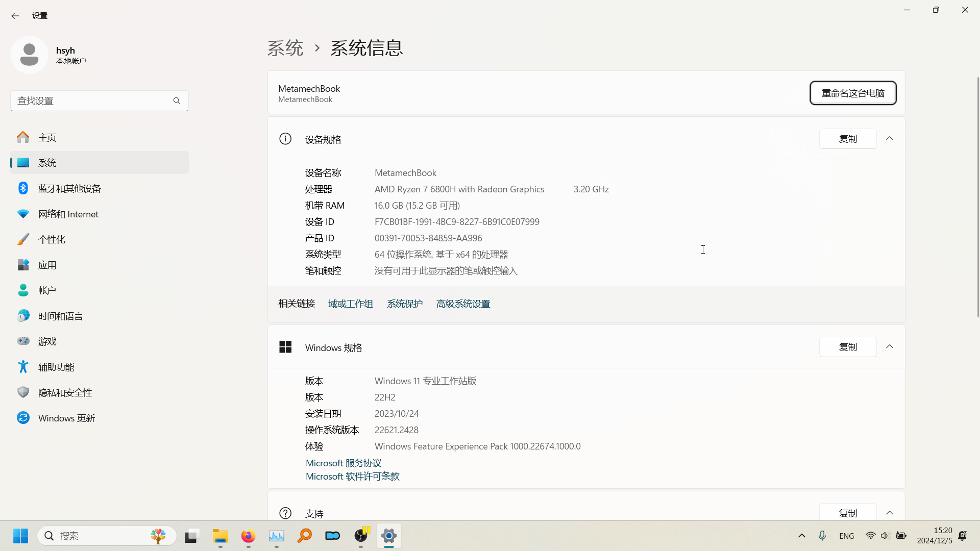The height and width of the screenshot is (551, 980).
Task: Copy the 支持 section
Action: point(848,513)
